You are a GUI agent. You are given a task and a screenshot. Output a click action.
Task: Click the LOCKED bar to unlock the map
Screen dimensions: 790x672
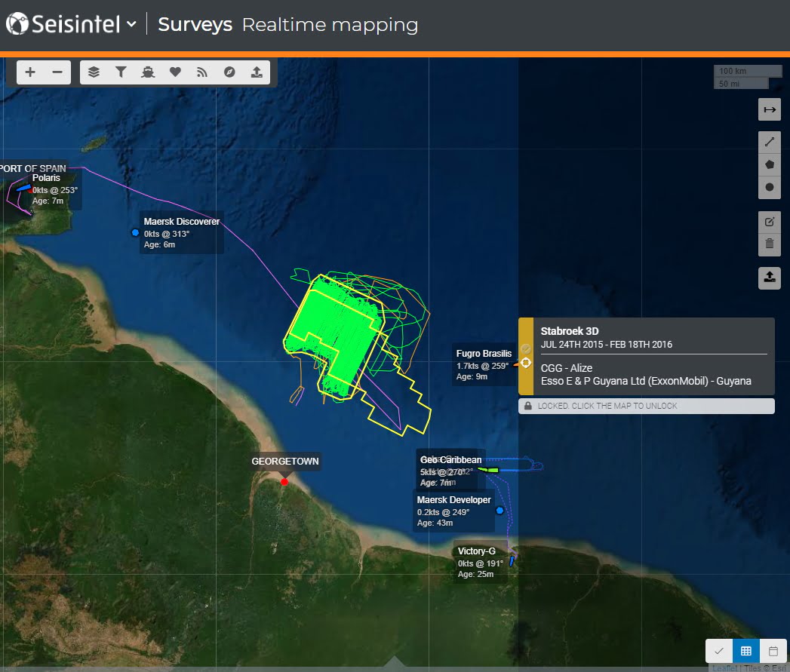(647, 406)
